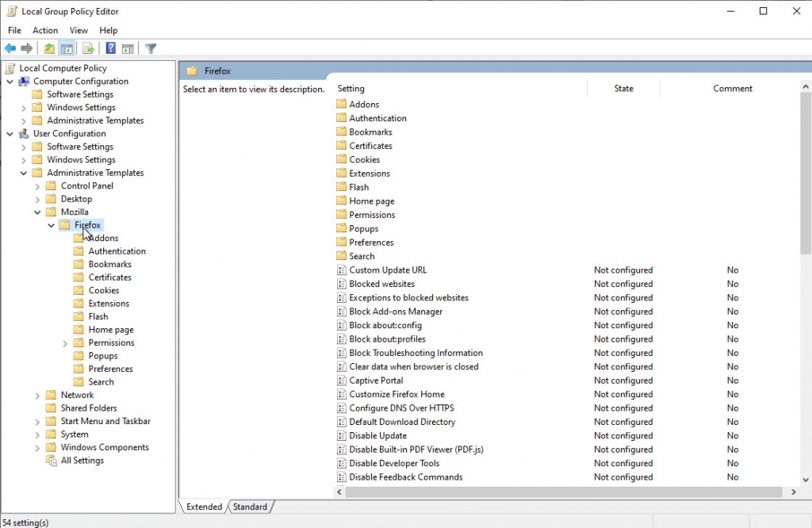Select the Captive Portal policy setting
Screen dimensions: 812x528
pyautogui.click(x=377, y=380)
